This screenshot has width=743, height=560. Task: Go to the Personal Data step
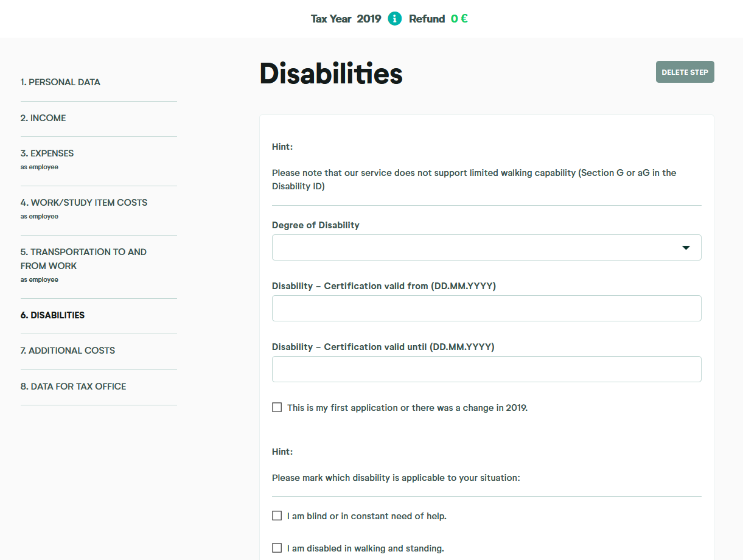pyautogui.click(x=60, y=82)
